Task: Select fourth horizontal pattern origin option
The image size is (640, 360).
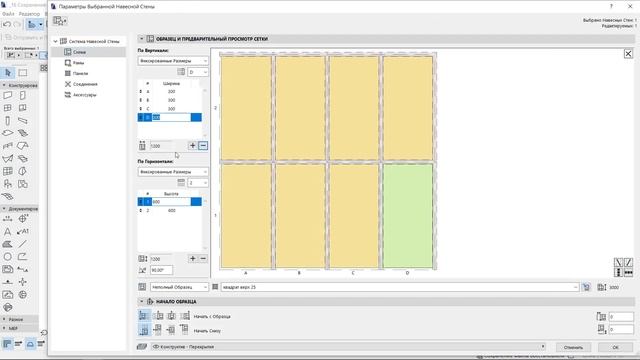Action: click(x=185, y=316)
